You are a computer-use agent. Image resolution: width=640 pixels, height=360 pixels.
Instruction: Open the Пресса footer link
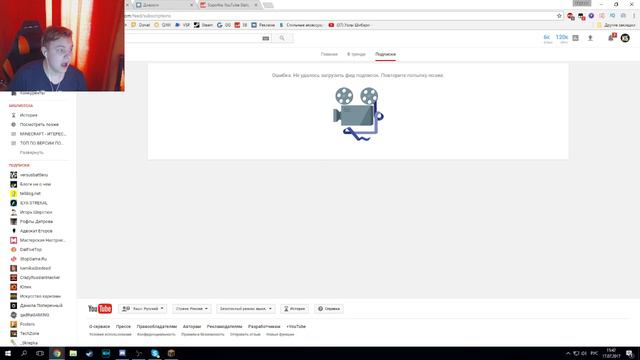click(123, 327)
